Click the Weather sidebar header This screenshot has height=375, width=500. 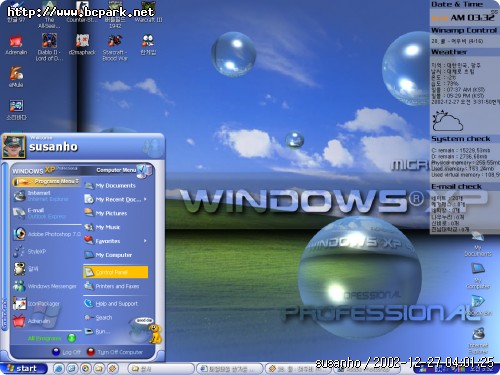coord(449,52)
